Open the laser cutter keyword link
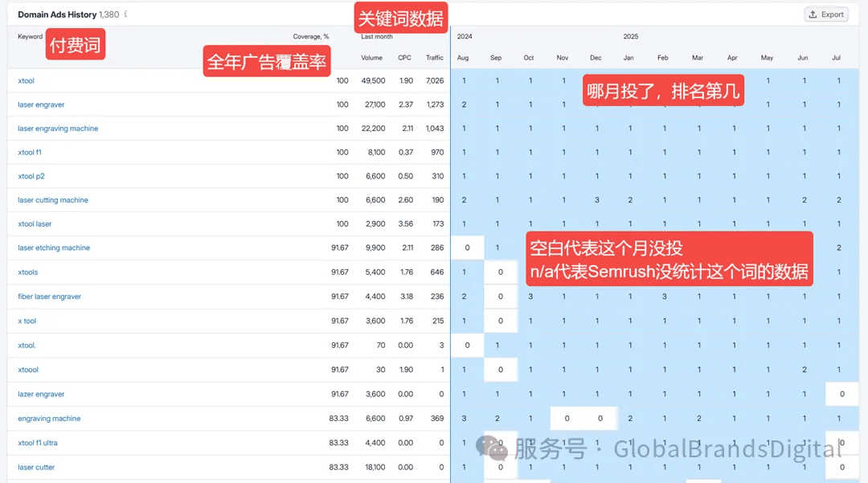The height and width of the screenshot is (483, 868). (x=36, y=467)
